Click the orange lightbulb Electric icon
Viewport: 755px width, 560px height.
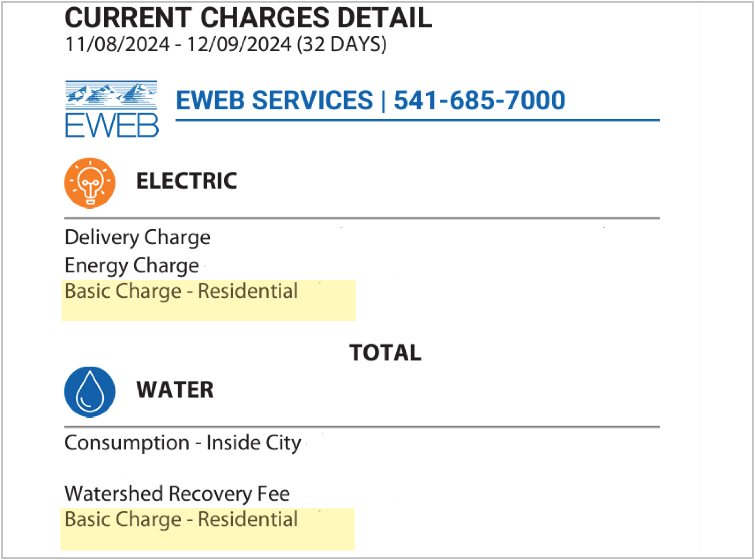tap(90, 183)
